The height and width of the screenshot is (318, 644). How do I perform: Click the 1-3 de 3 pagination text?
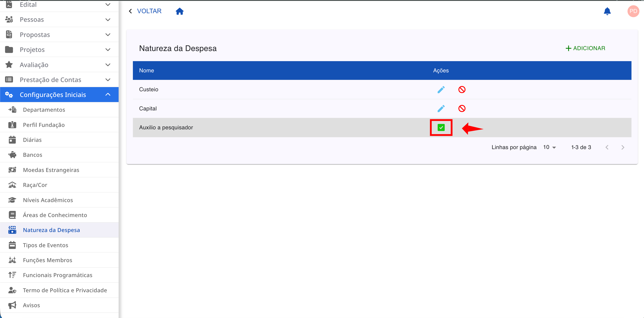pos(581,147)
